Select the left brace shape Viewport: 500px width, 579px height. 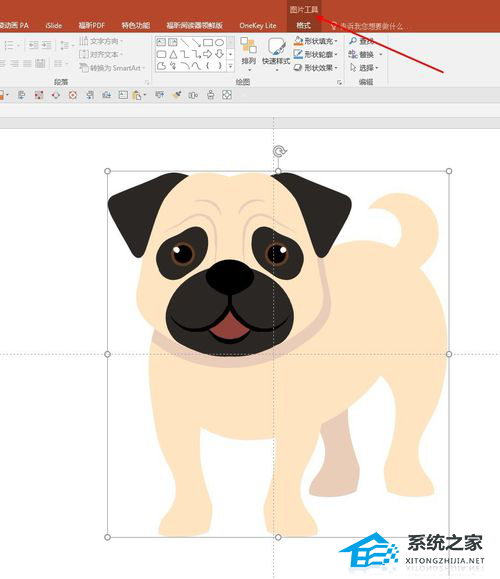[208, 66]
